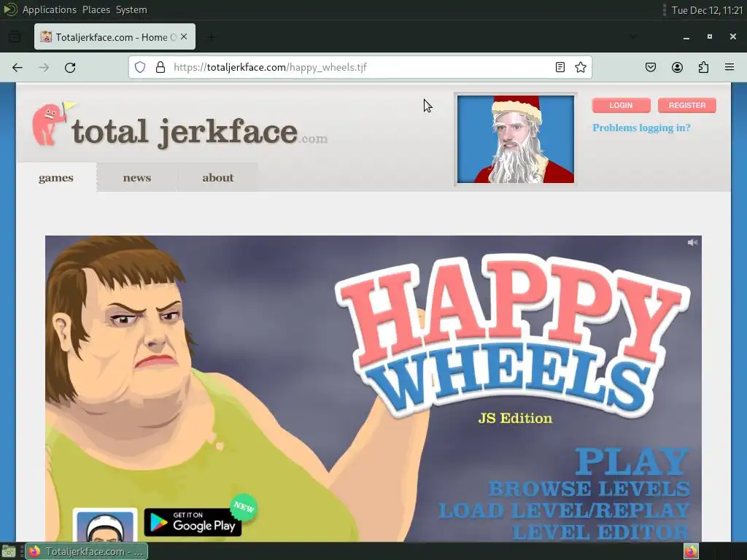Open the Applications menu
This screenshot has width=747, height=560.
tap(50, 9)
